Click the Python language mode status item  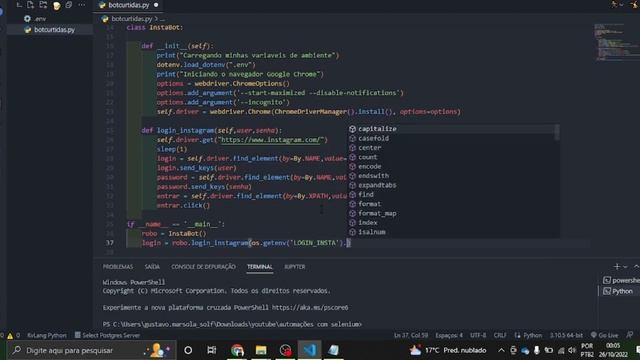[529, 336]
